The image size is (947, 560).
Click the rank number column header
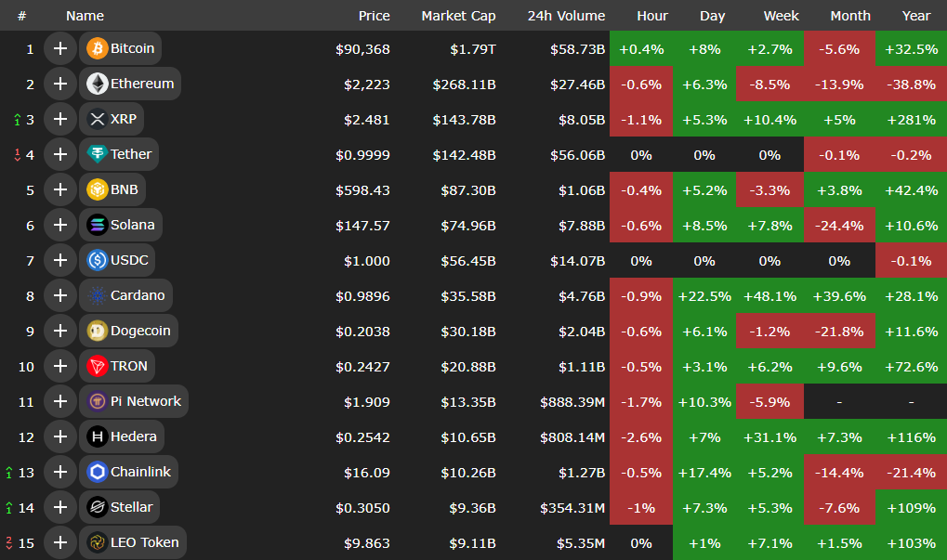21,16
